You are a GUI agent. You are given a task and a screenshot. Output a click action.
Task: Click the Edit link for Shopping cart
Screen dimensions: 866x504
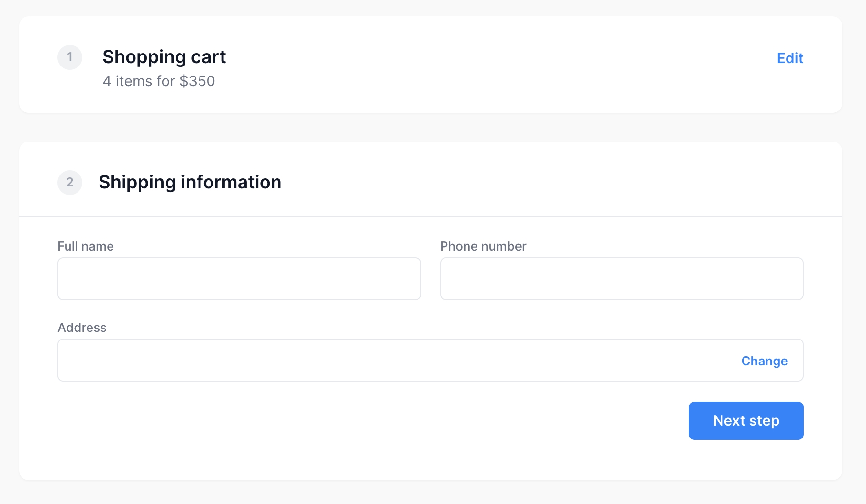790,58
